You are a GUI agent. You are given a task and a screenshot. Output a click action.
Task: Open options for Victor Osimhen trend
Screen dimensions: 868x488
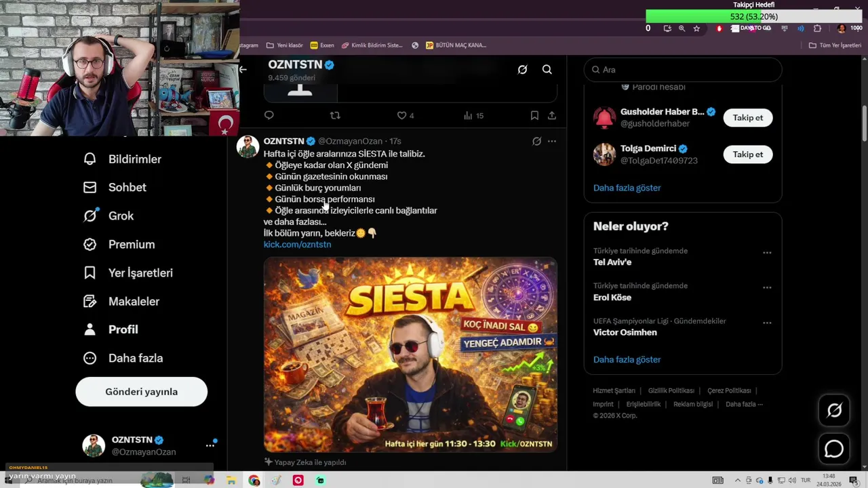(x=767, y=323)
